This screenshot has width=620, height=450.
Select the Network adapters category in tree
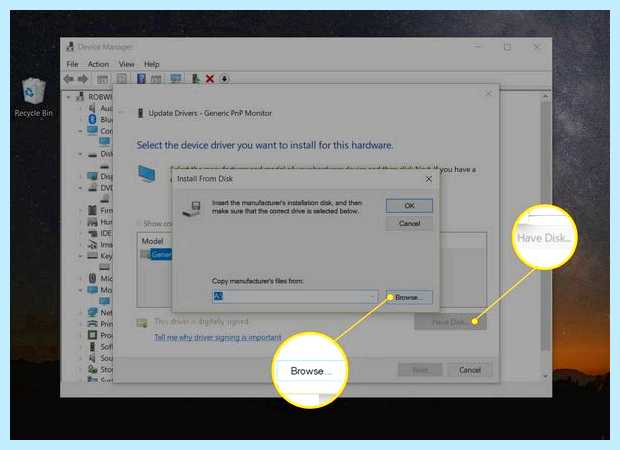(x=101, y=312)
